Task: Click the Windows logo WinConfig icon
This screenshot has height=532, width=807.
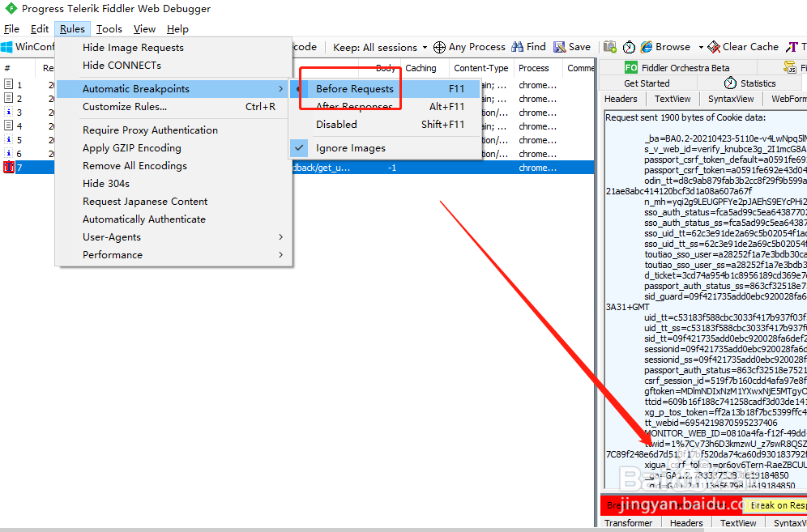Action: [6, 47]
